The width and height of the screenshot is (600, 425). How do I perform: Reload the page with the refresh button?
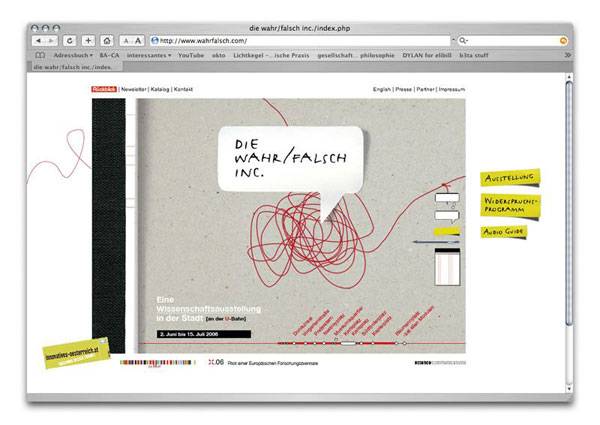coord(69,40)
